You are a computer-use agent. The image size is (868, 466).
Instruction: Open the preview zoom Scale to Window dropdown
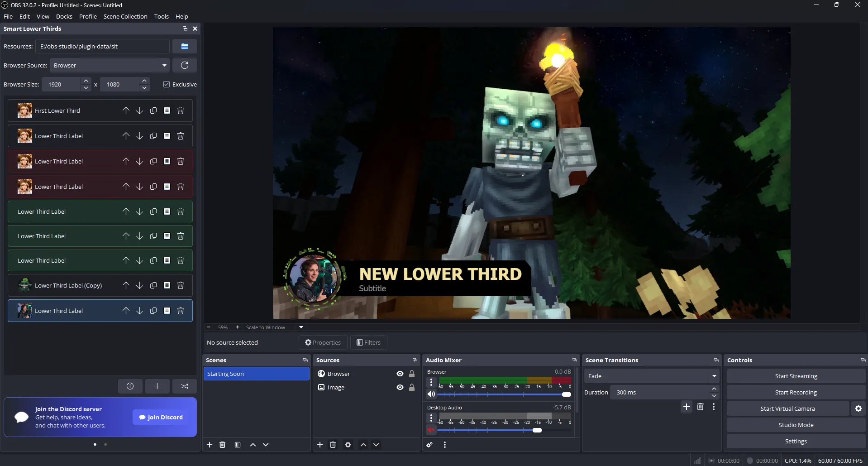(x=300, y=327)
